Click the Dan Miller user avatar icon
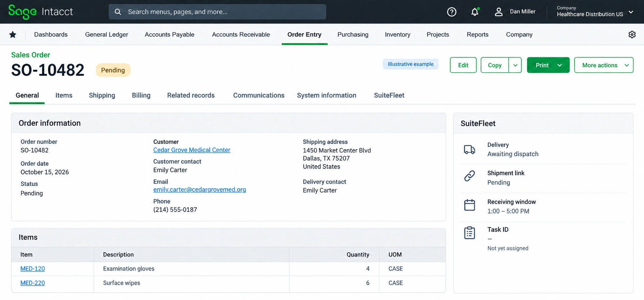The image size is (644, 300). (x=499, y=12)
